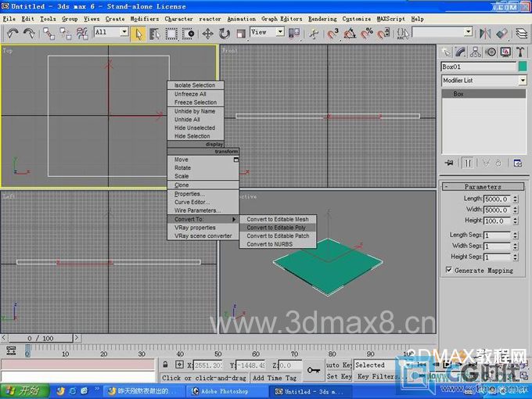The height and width of the screenshot is (399, 532).
Task: Activate the Select Object arrow tool
Action: tap(138, 33)
